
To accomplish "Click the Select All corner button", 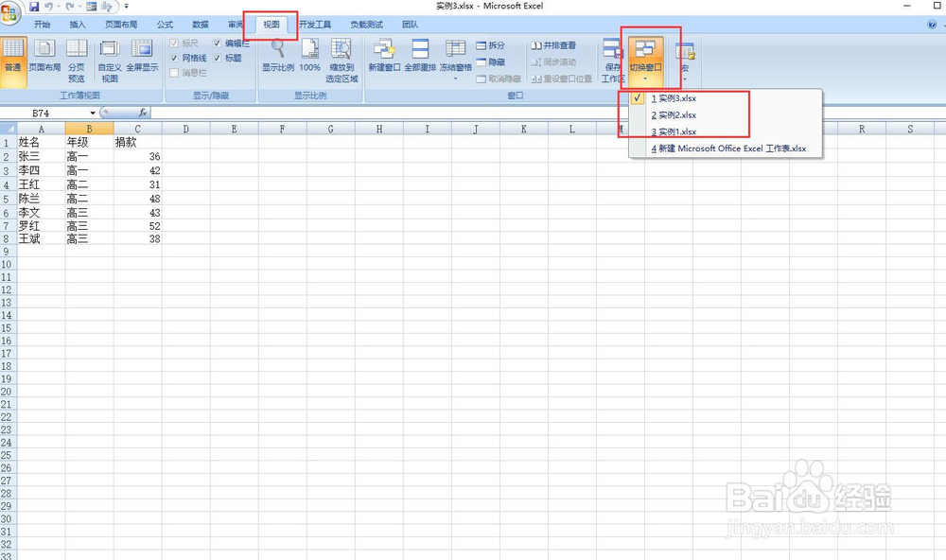I will (x=8, y=129).
